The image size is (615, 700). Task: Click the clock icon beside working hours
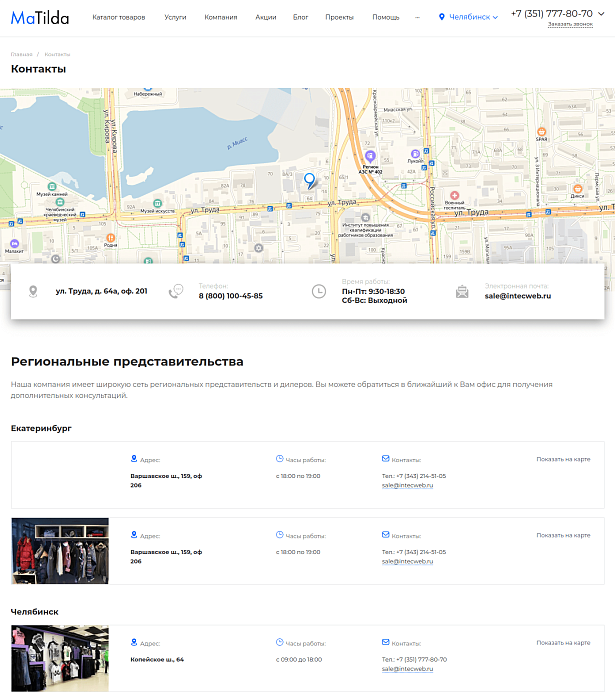tap(319, 291)
